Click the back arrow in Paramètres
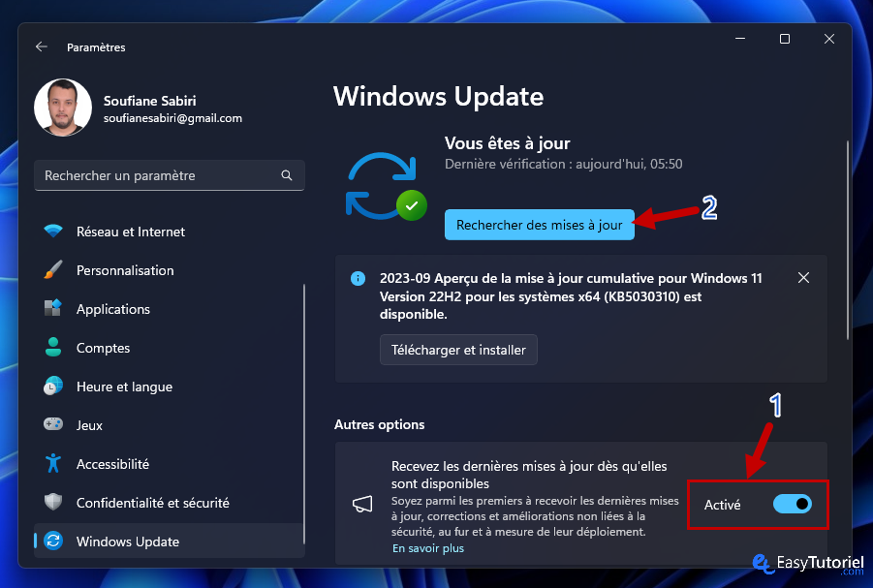Image resolution: width=873 pixels, height=588 pixels. click(x=42, y=46)
